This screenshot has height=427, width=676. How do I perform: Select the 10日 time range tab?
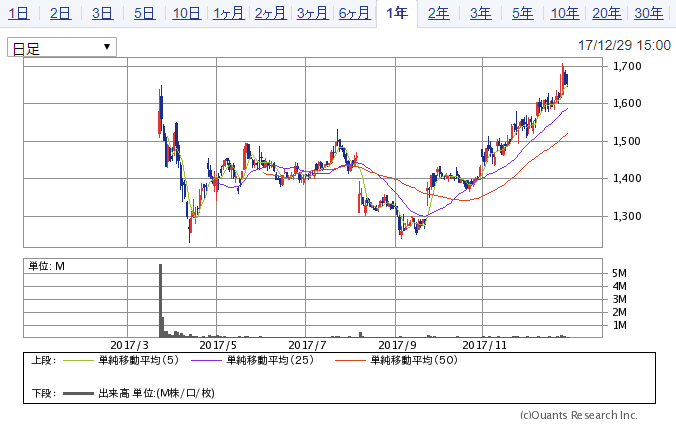point(186,13)
